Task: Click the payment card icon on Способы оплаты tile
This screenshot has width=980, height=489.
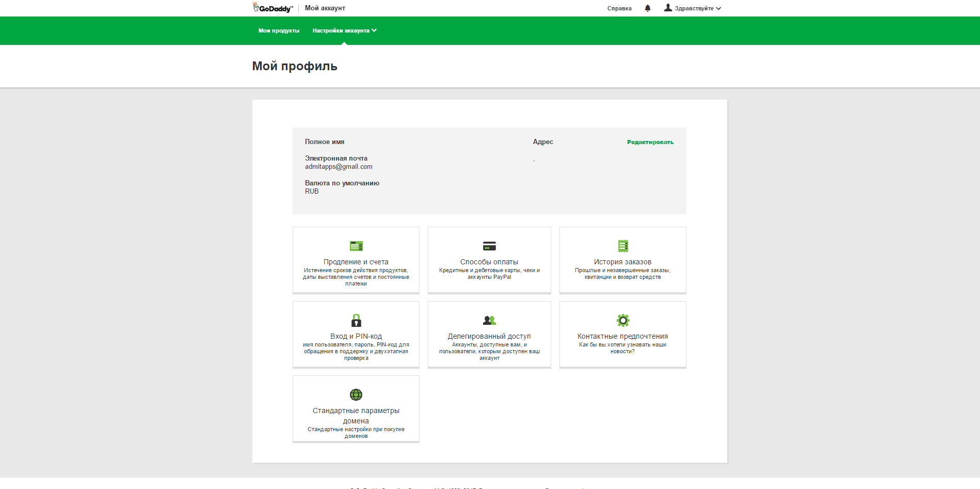Action: 489,246
